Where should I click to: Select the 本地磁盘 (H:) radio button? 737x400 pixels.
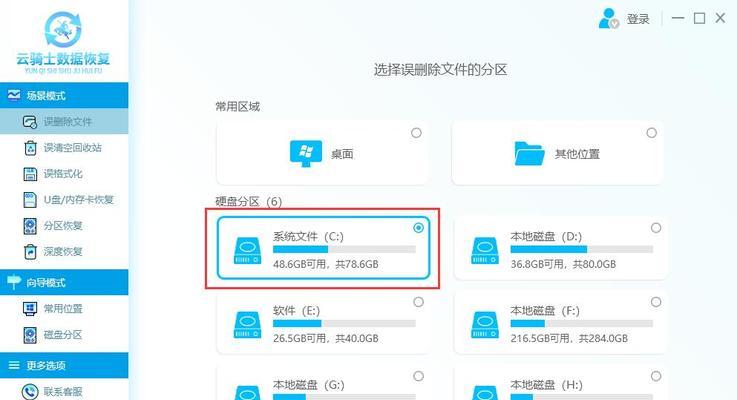click(x=656, y=376)
